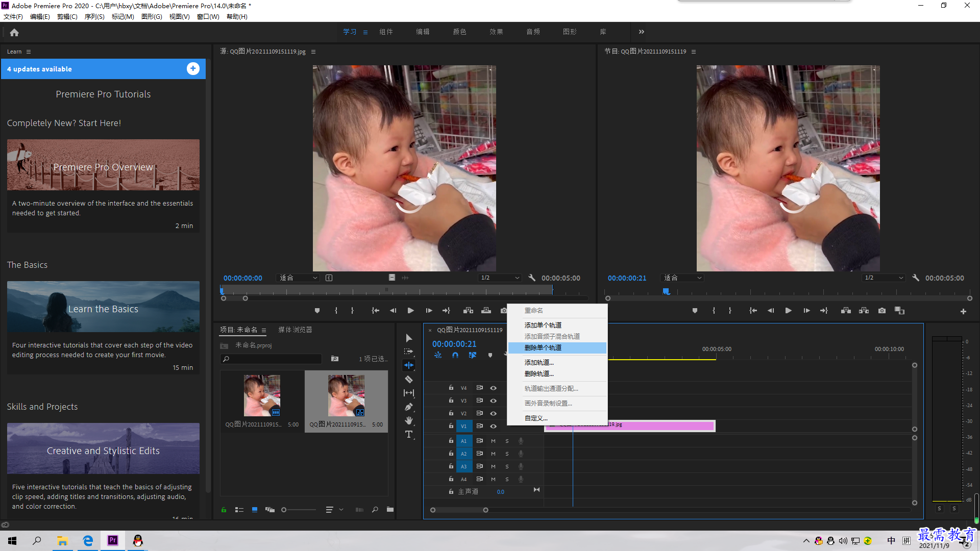
Task: Solo audio track A2
Action: click(x=507, y=454)
